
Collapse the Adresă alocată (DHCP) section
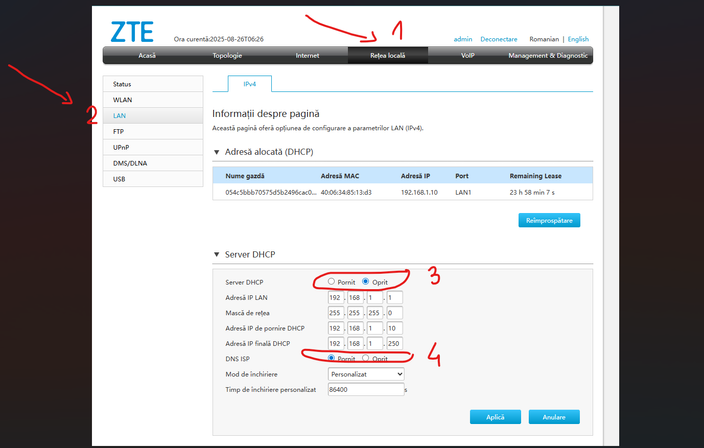(x=217, y=152)
